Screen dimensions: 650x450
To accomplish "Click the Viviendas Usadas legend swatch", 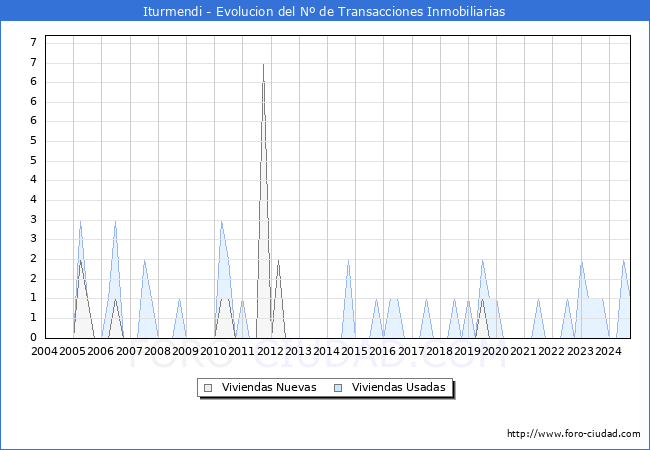I will (338, 388).
